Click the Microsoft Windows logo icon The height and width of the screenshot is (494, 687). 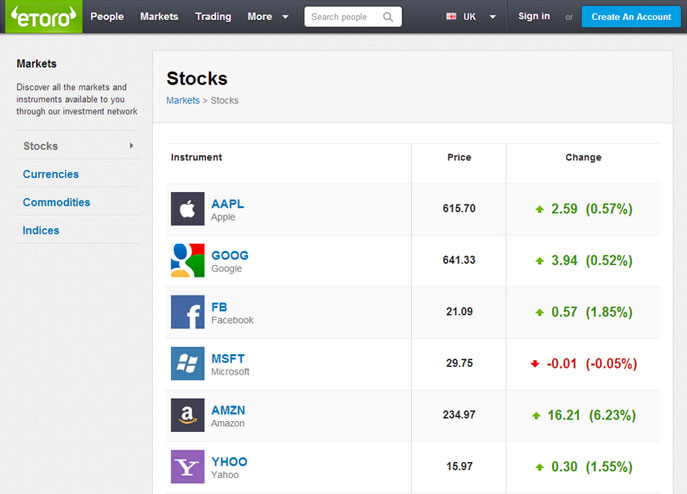coord(188,363)
